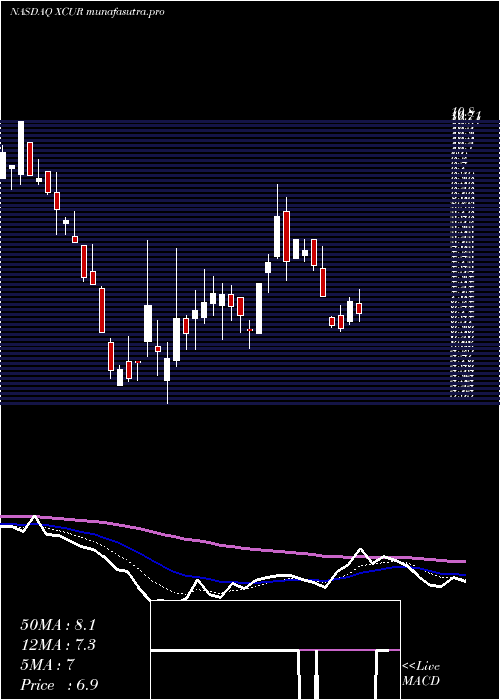Click the 12MA : 7.3 label
The image size is (500, 700).
(x=58, y=645)
